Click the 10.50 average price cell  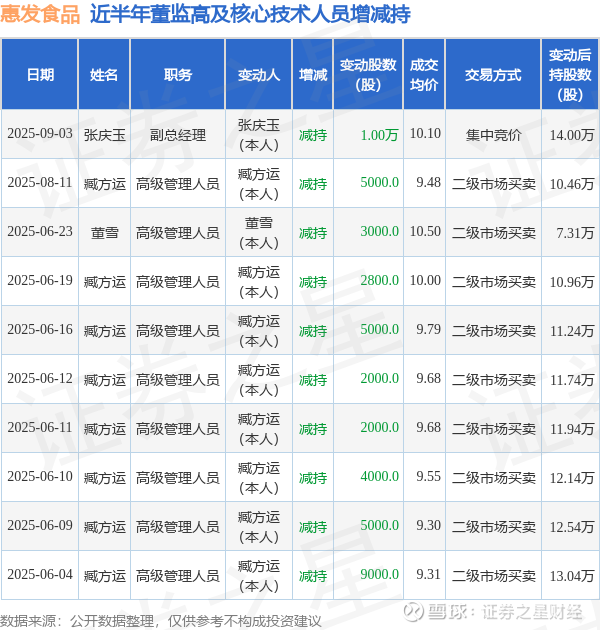(x=425, y=232)
